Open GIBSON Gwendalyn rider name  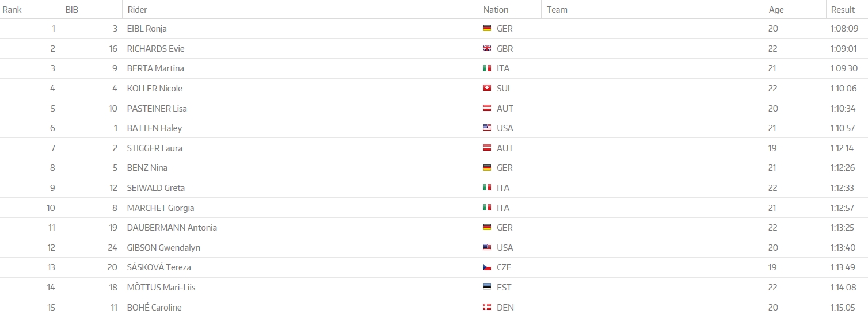[163, 248]
